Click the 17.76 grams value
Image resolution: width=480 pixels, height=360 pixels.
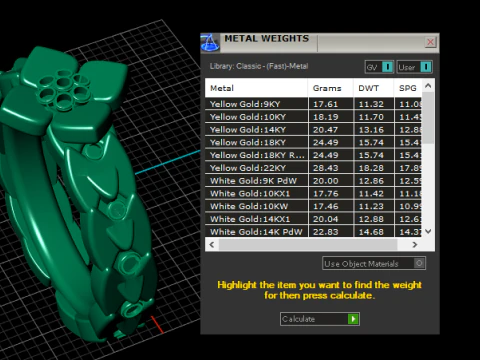(x=325, y=193)
